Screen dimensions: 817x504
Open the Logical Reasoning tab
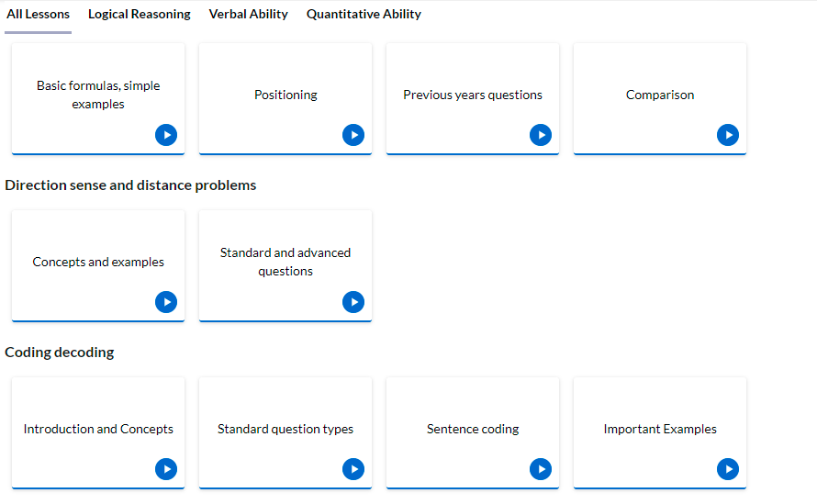coord(140,15)
